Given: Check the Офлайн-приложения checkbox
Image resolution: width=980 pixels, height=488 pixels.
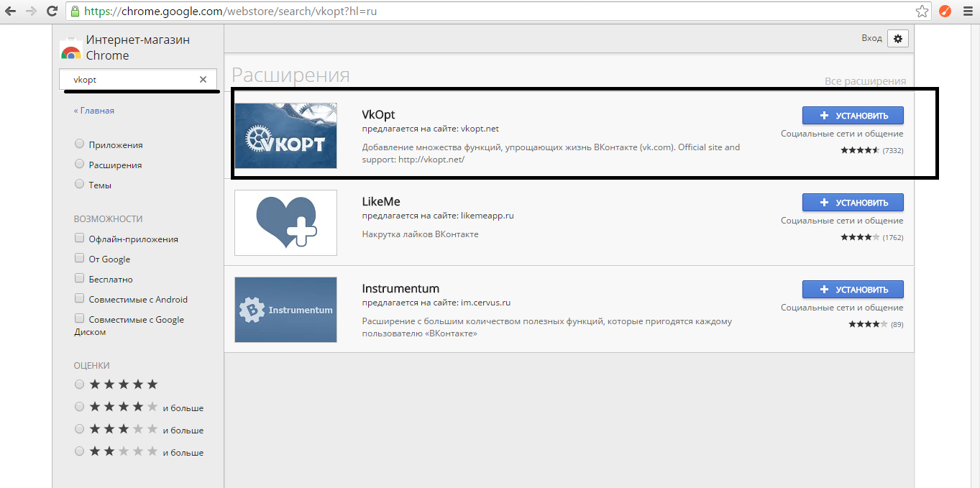Looking at the screenshot, I should point(79,238).
